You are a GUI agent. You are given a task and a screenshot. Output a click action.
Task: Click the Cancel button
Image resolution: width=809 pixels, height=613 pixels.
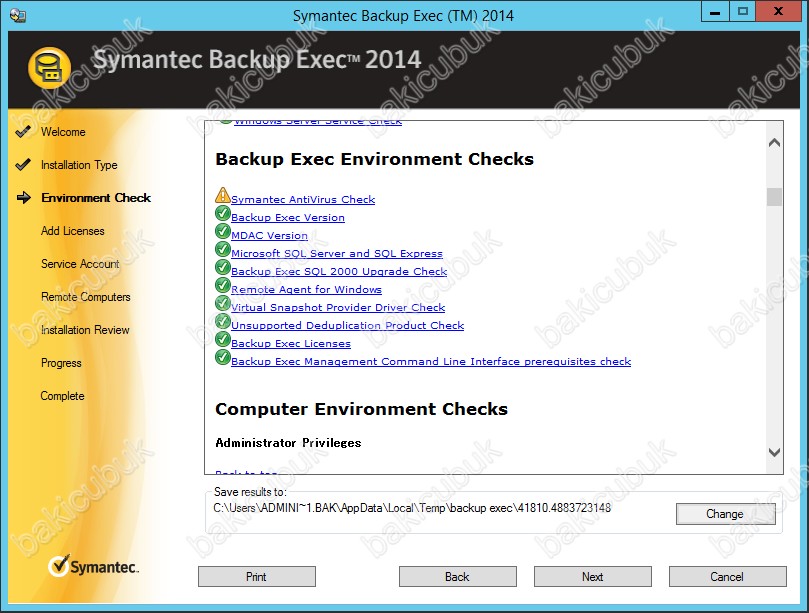pyautogui.click(x=727, y=576)
